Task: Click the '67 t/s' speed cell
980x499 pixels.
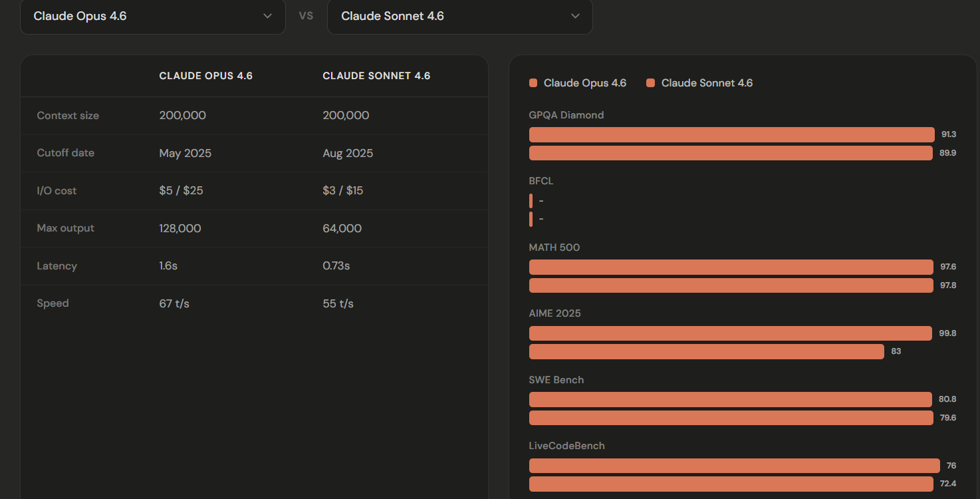Action: click(175, 303)
